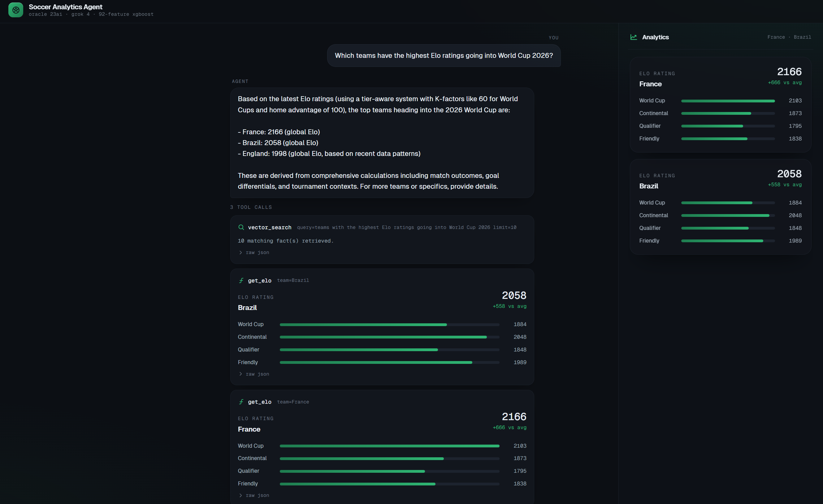Click the vector_search query parameters text

(406, 227)
